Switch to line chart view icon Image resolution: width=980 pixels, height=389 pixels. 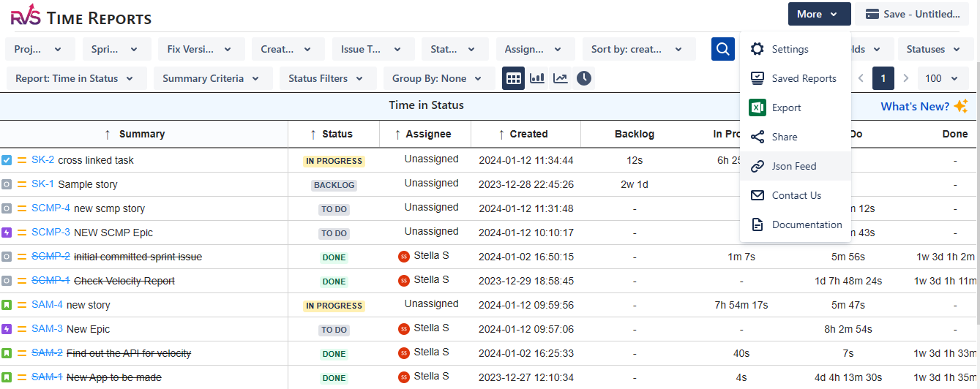click(561, 78)
